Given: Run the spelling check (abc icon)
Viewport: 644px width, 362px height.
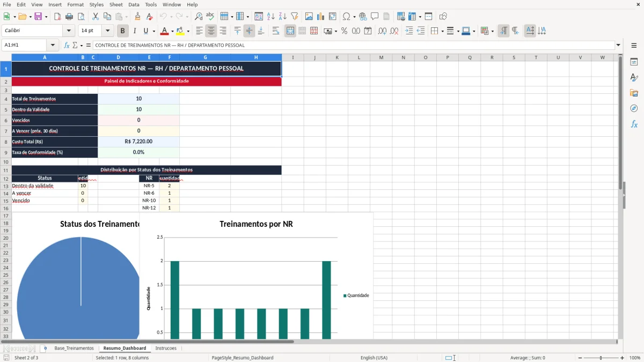Looking at the screenshot, I should pos(210,17).
